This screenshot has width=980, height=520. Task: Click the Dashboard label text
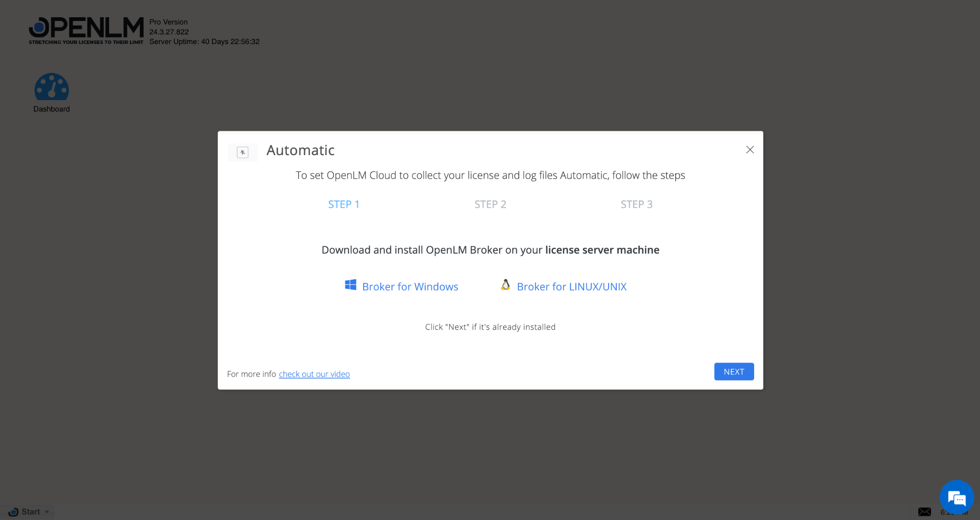(x=51, y=109)
